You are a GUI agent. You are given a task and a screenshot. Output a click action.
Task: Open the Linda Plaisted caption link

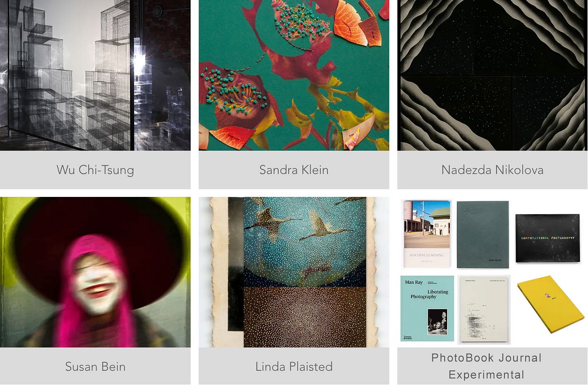click(x=294, y=366)
